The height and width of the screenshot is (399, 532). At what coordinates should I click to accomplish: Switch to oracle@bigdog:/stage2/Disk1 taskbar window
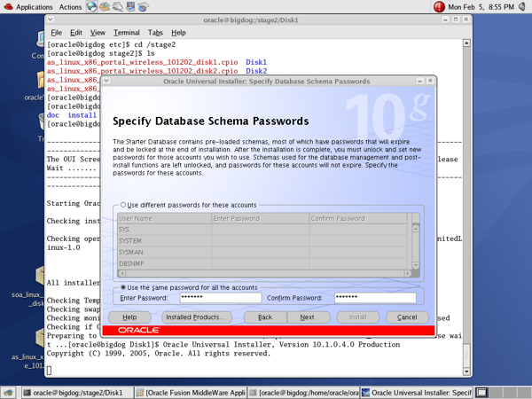pos(78,393)
